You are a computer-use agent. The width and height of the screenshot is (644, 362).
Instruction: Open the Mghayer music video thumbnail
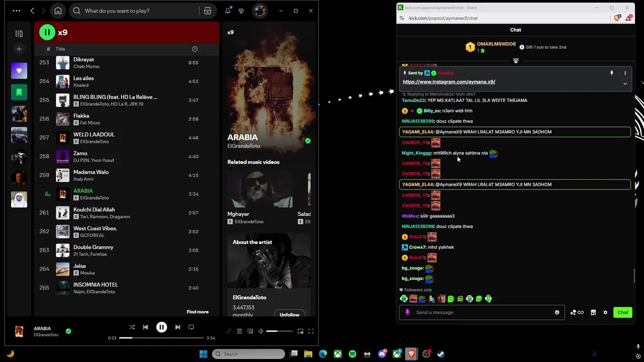(x=260, y=190)
